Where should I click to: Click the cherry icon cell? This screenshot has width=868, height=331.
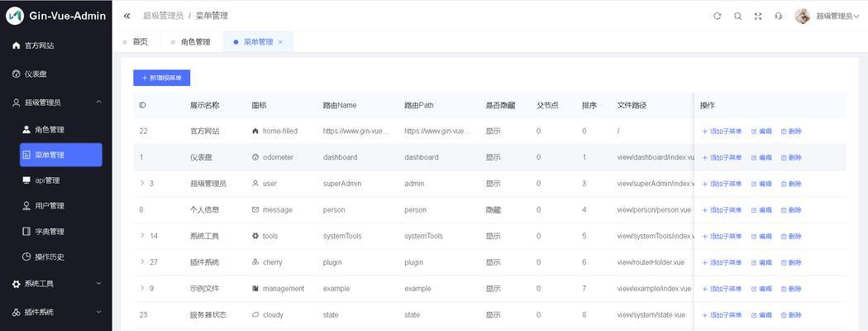tap(267, 262)
